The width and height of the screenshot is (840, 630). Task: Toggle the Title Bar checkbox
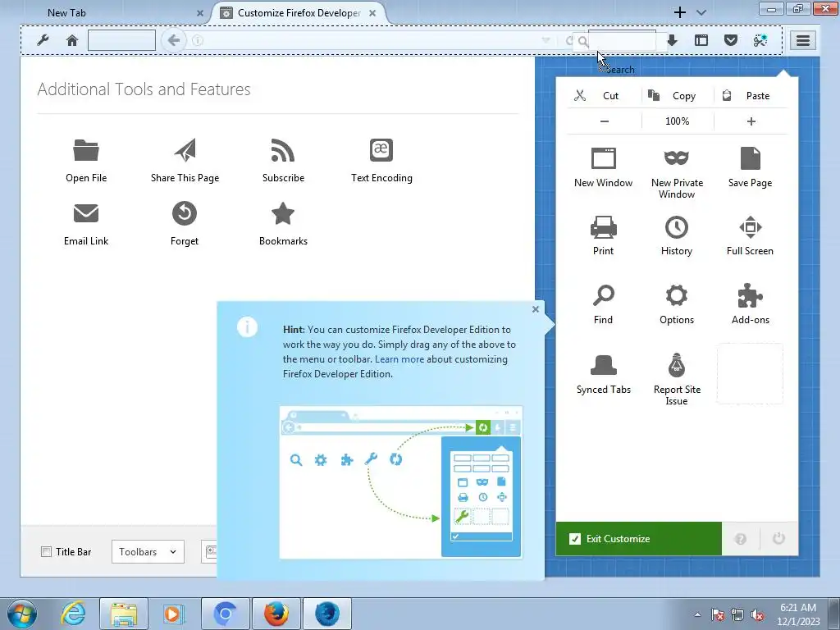point(47,552)
